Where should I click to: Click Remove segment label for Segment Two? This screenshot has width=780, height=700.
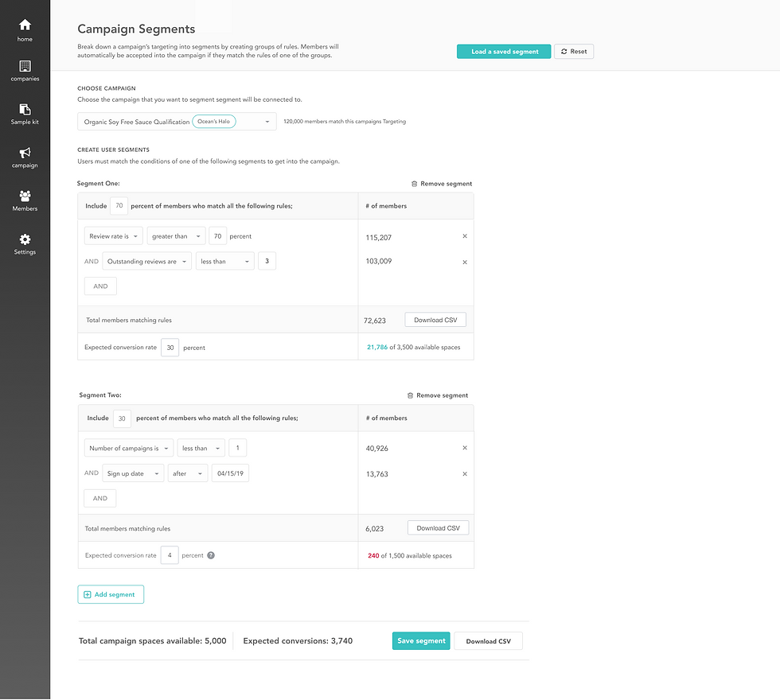(443, 396)
